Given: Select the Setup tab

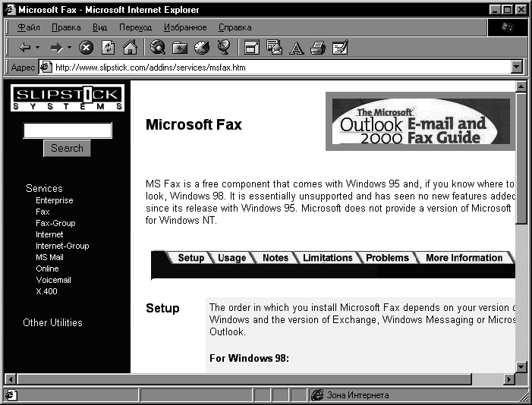Looking at the screenshot, I should pyautogui.click(x=191, y=258).
